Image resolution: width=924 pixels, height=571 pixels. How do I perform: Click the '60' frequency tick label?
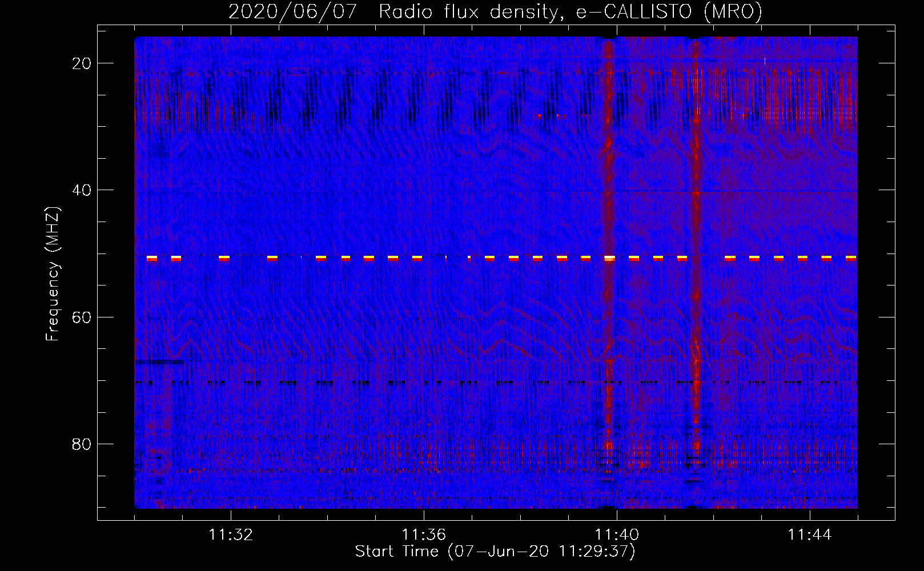tap(82, 317)
